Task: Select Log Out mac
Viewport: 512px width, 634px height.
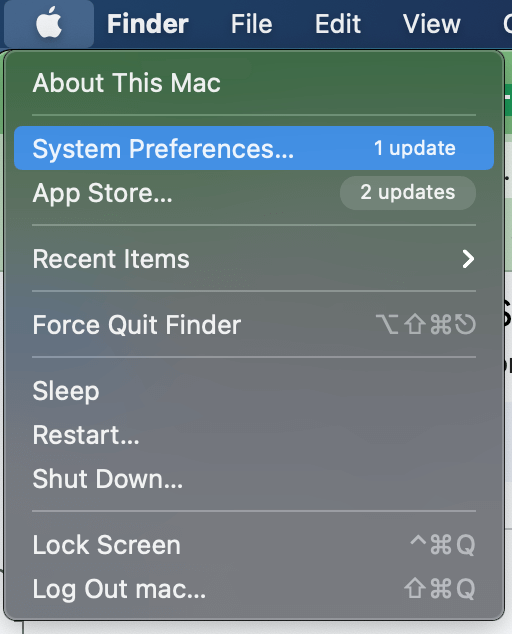Action: (x=254, y=589)
